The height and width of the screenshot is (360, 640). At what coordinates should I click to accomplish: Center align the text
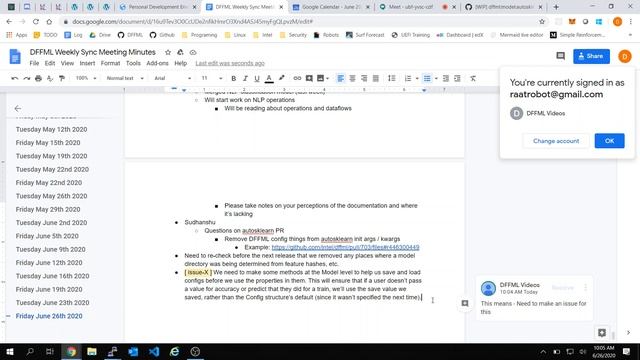[x=352, y=78]
